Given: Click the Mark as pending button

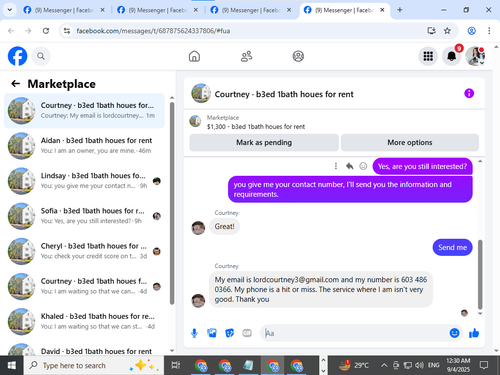Looking at the screenshot, I should point(264,143).
